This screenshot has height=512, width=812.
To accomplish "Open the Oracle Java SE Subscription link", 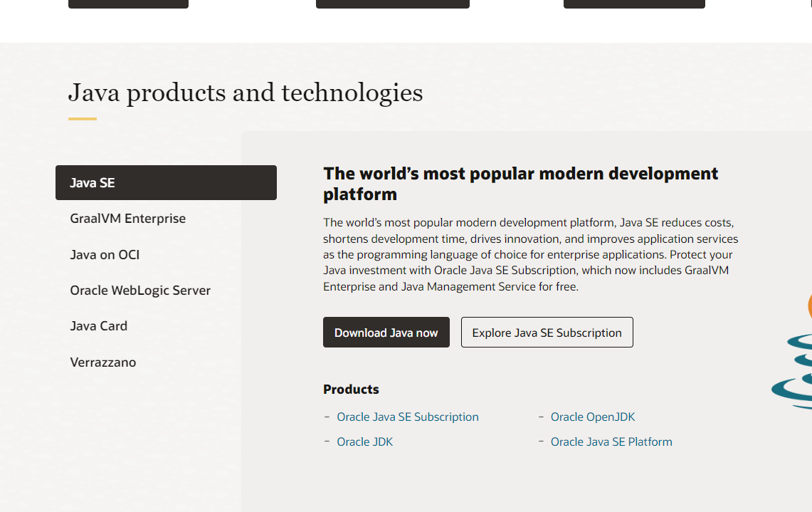I will click(x=408, y=417).
